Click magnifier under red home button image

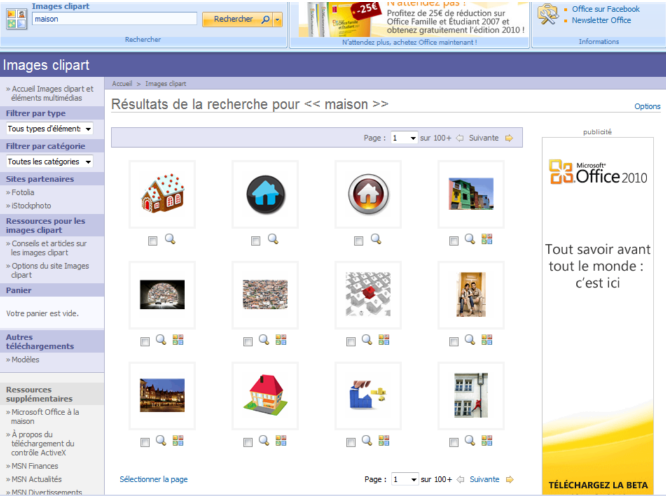pos(376,239)
